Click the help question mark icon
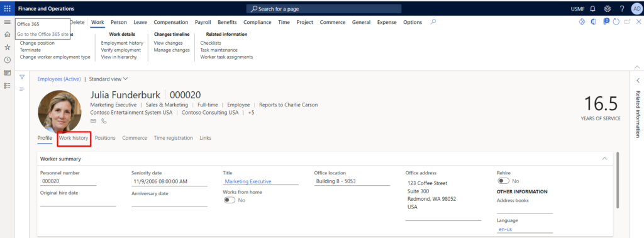The width and height of the screenshot is (644, 238). tap(622, 9)
